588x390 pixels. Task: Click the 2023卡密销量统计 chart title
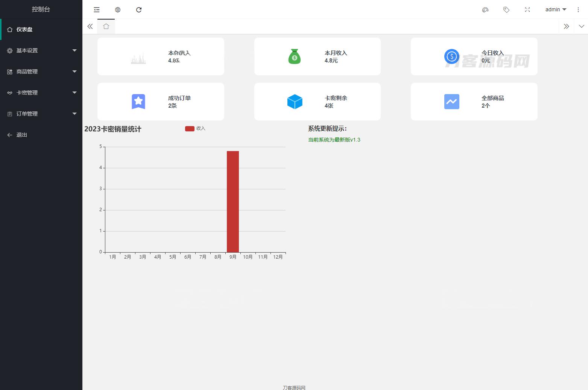pos(113,129)
